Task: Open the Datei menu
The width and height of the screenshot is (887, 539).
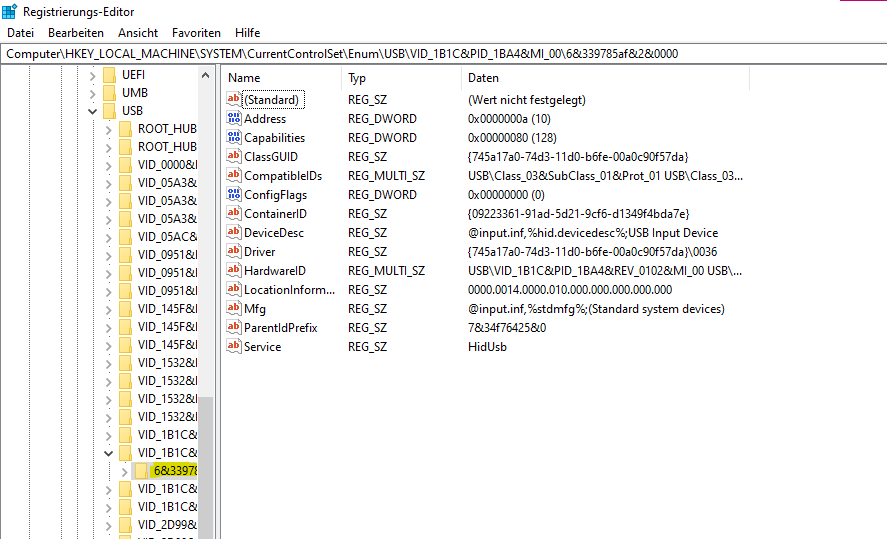Action: (20, 33)
